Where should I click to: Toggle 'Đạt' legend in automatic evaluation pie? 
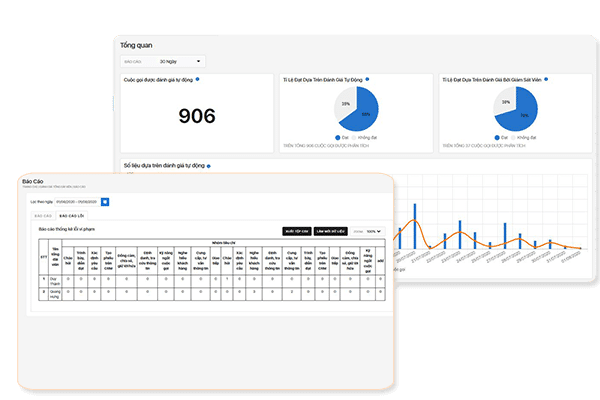click(342, 137)
